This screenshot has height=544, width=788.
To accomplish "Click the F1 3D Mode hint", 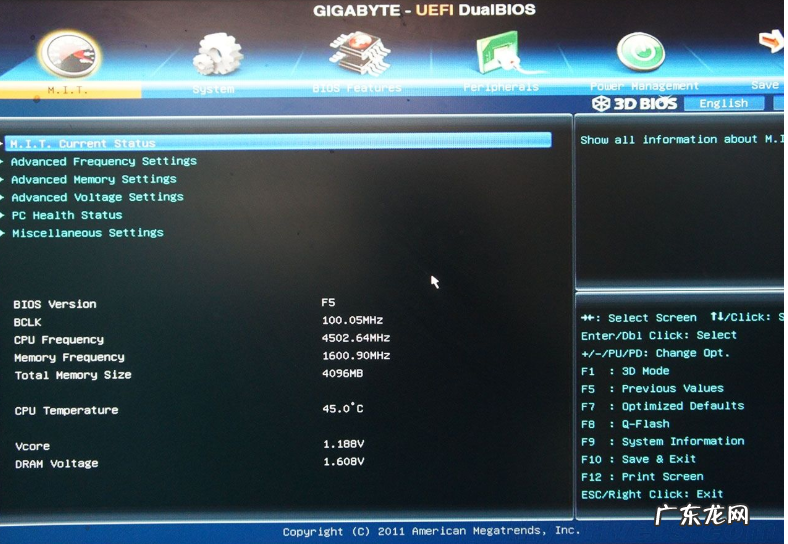I will 625,371.
